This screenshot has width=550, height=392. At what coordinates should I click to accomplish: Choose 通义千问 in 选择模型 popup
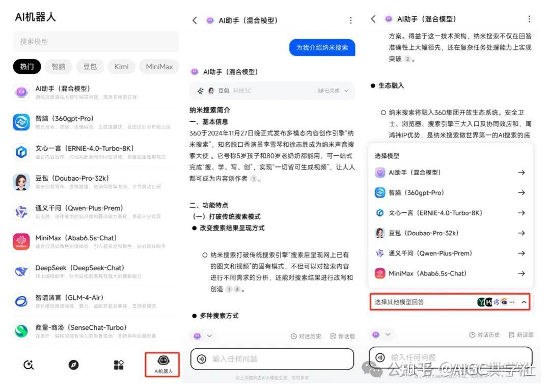[x=450, y=253]
